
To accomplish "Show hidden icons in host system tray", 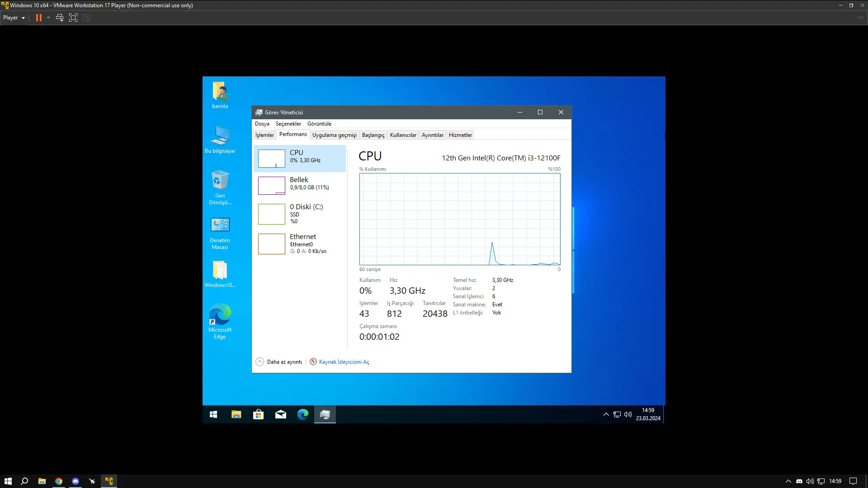I will 788,481.
